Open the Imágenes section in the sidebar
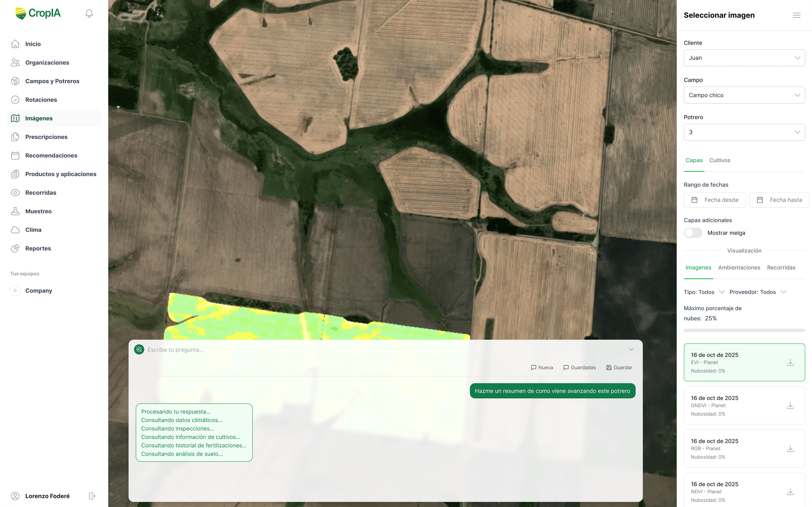Viewport: 812px width, 507px height. 39,118
